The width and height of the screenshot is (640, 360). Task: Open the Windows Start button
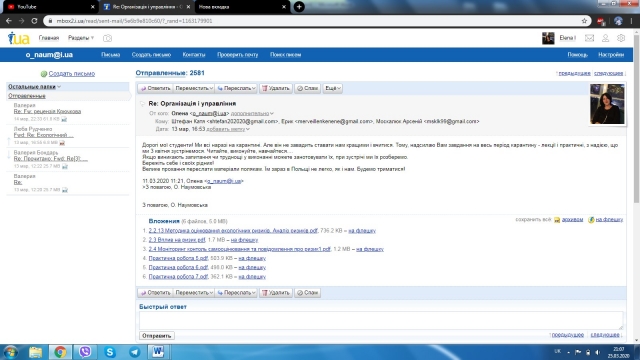pyautogui.click(x=11, y=352)
